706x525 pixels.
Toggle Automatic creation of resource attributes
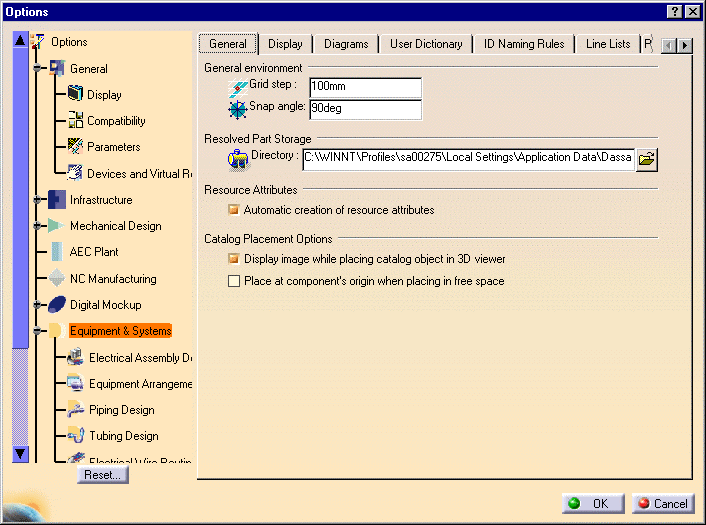point(235,210)
